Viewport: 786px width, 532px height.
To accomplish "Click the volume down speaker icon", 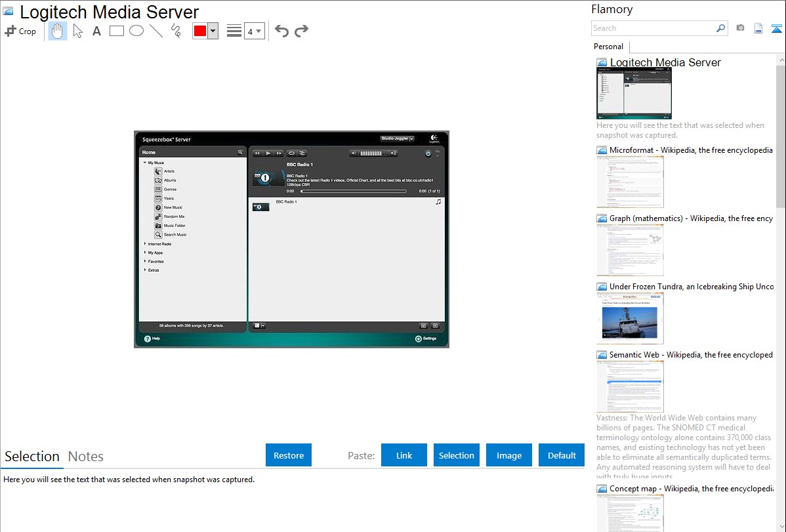I will [x=354, y=153].
